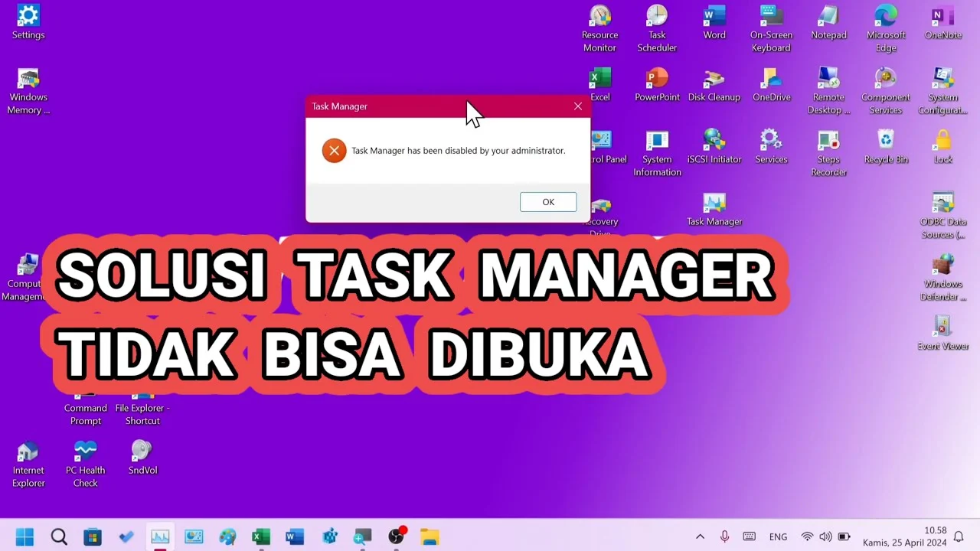Select the Resource Monitor desktop icon
The height and width of the screenshot is (551, 980).
pyautogui.click(x=599, y=29)
